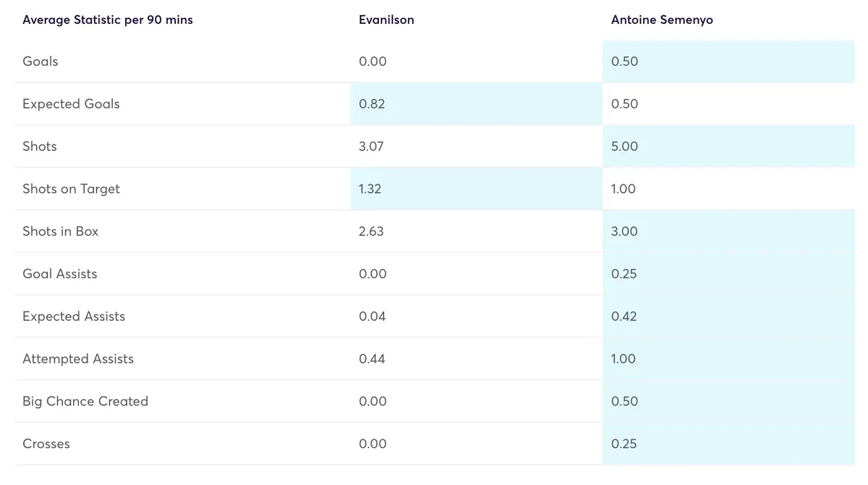868x485 pixels.
Task: Click the Expected Assists row label
Action: click(74, 317)
